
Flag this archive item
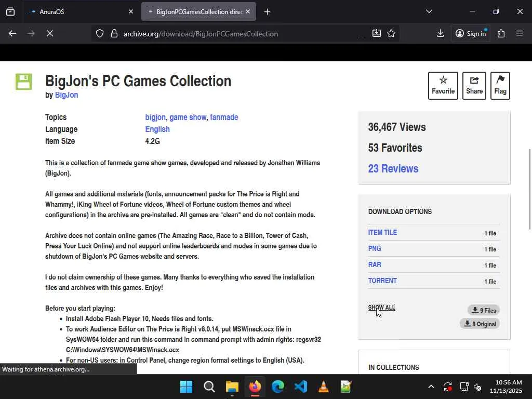coord(500,86)
